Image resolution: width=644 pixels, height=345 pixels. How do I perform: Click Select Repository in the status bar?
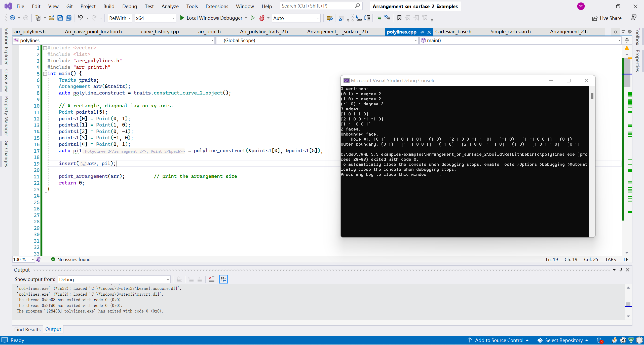pyautogui.click(x=564, y=340)
